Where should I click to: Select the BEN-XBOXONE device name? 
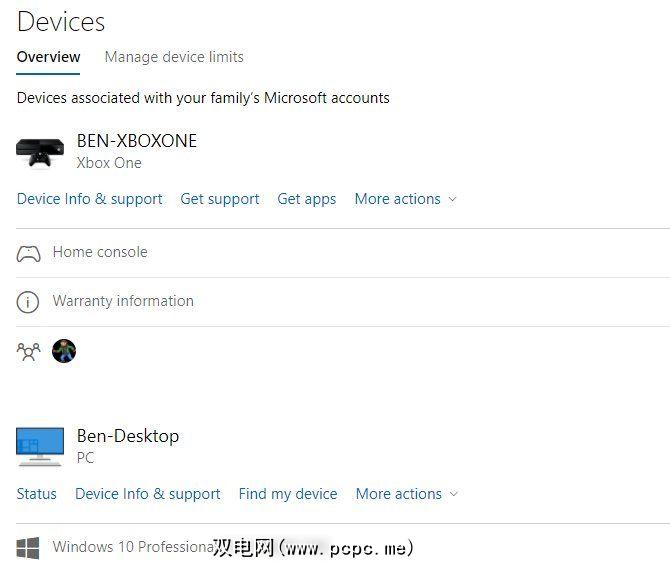(137, 141)
